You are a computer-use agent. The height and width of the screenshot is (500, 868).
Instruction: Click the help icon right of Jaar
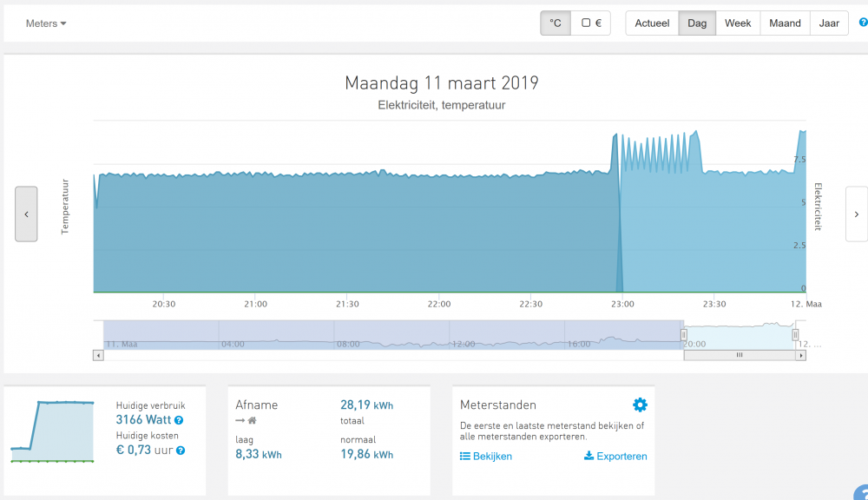tap(862, 23)
